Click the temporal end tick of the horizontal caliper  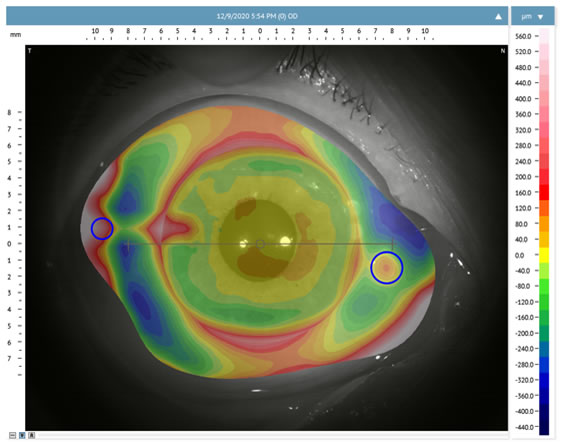(128, 244)
